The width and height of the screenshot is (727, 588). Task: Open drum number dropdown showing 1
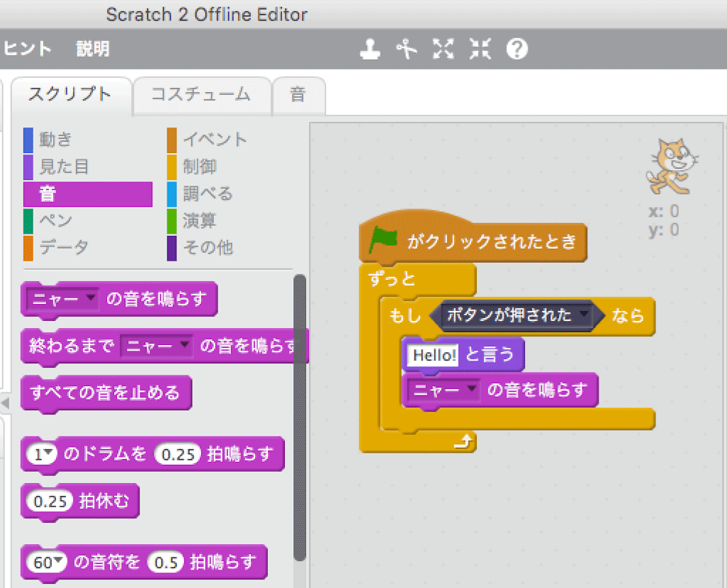pos(42,454)
